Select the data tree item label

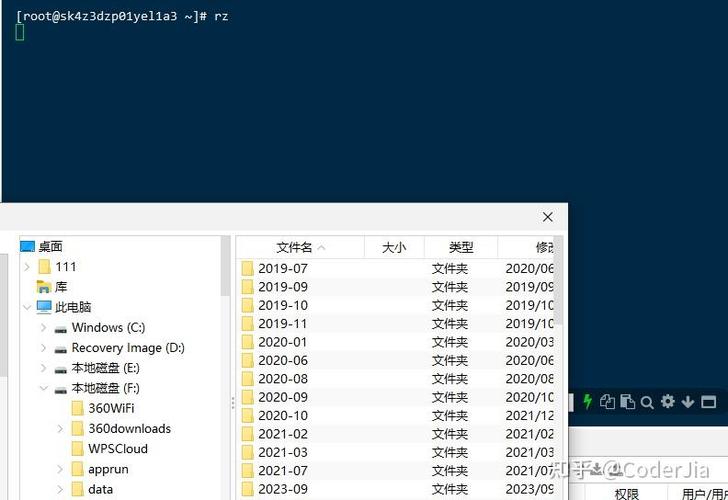click(x=100, y=489)
